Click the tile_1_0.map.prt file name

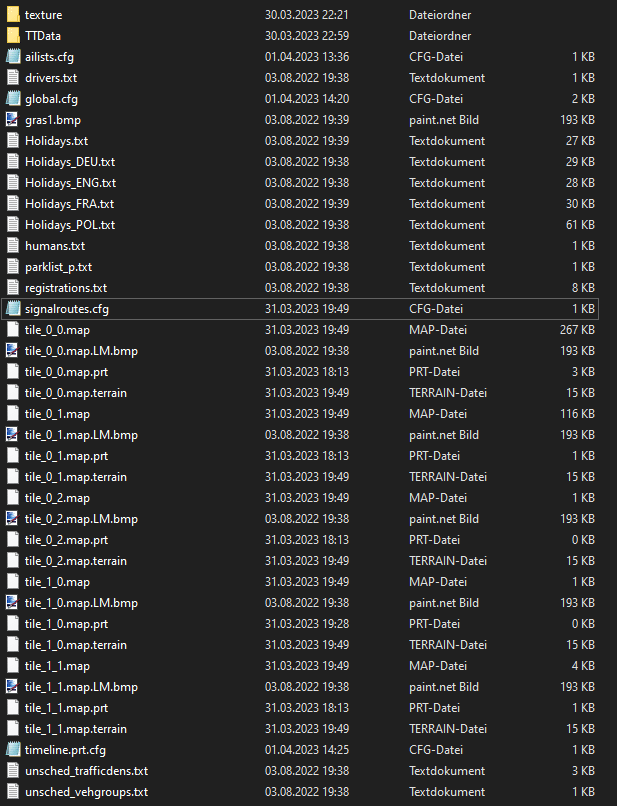(x=68, y=624)
